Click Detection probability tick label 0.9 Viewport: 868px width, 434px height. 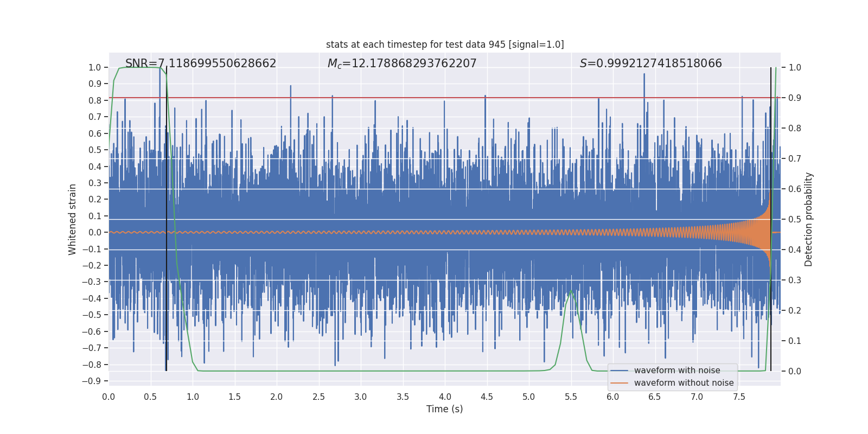coord(795,98)
